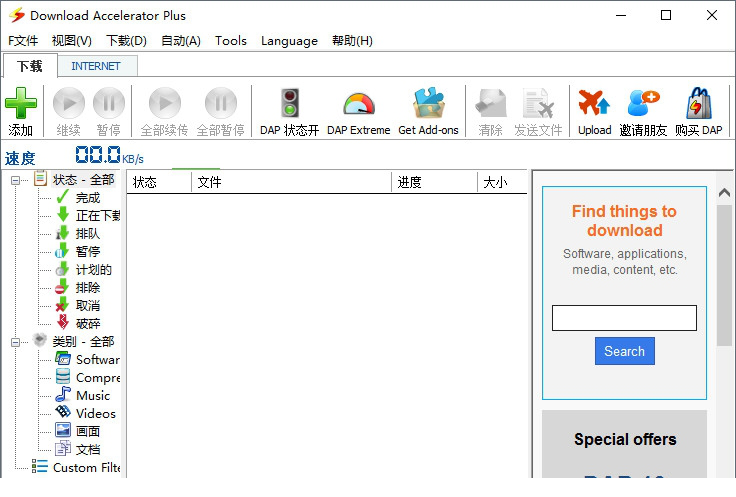Select the Music category in tree

pyautogui.click(x=93, y=396)
